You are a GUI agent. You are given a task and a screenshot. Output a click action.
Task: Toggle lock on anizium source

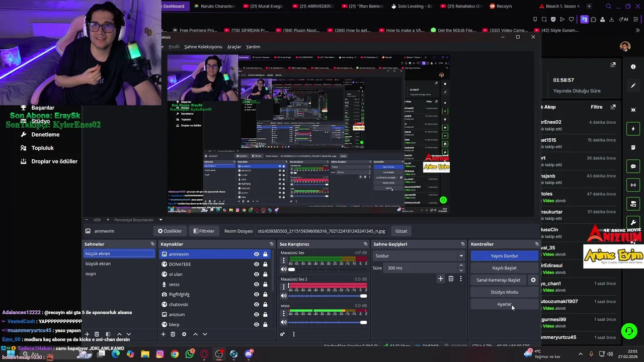pos(265,315)
